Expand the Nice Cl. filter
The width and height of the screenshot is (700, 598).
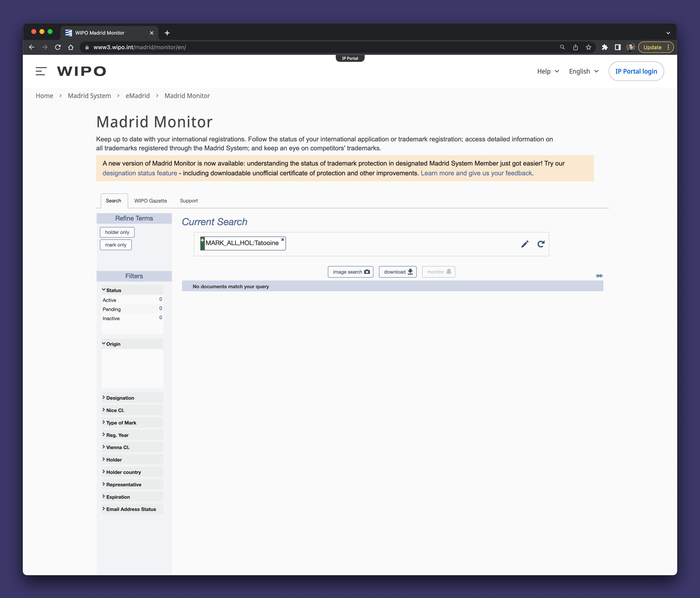[x=132, y=410]
